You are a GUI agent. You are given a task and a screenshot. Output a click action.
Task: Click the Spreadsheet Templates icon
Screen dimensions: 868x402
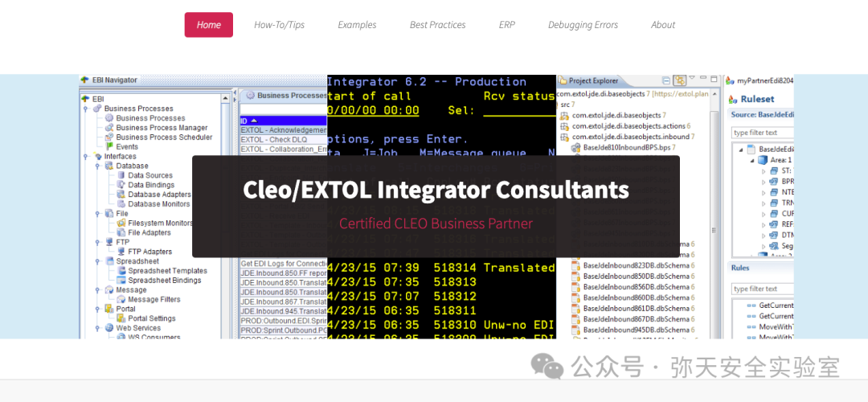[x=121, y=271]
